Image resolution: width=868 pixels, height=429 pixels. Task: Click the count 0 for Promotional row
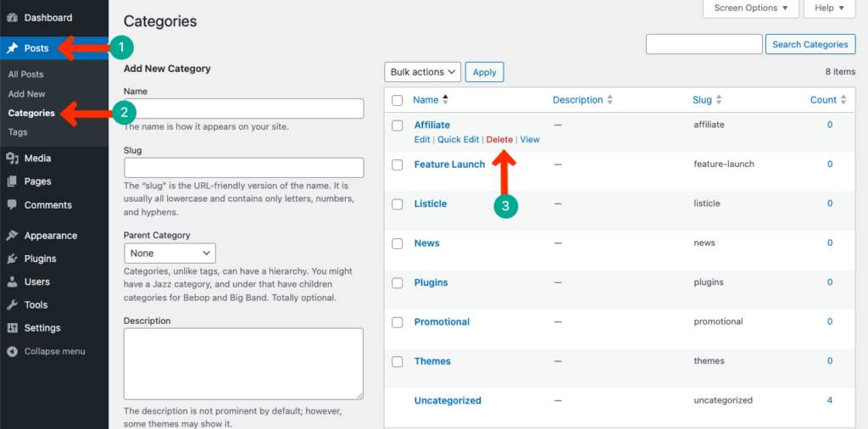(830, 321)
